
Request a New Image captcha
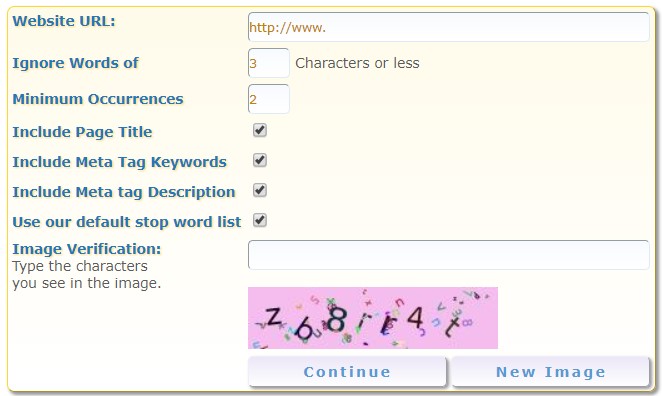pyautogui.click(x=551, y=372)
